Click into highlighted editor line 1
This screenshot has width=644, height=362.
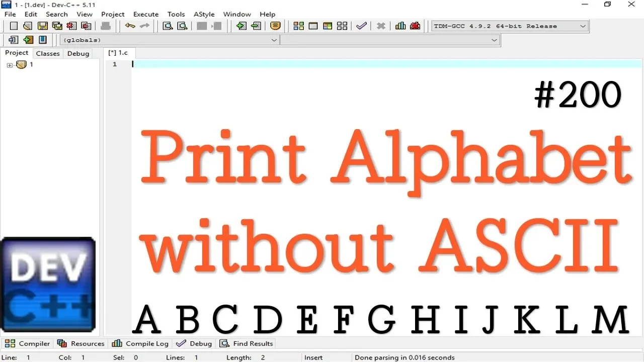coord(386,64)
